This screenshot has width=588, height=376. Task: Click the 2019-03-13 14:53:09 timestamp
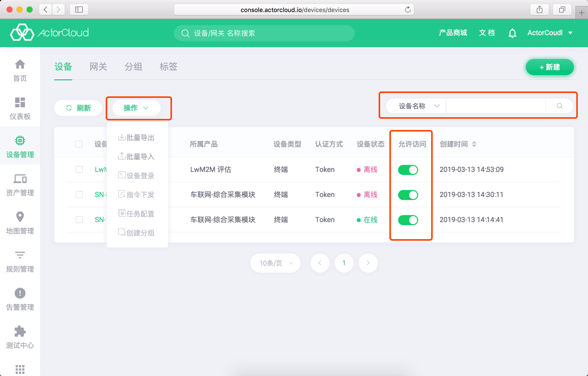472,169
